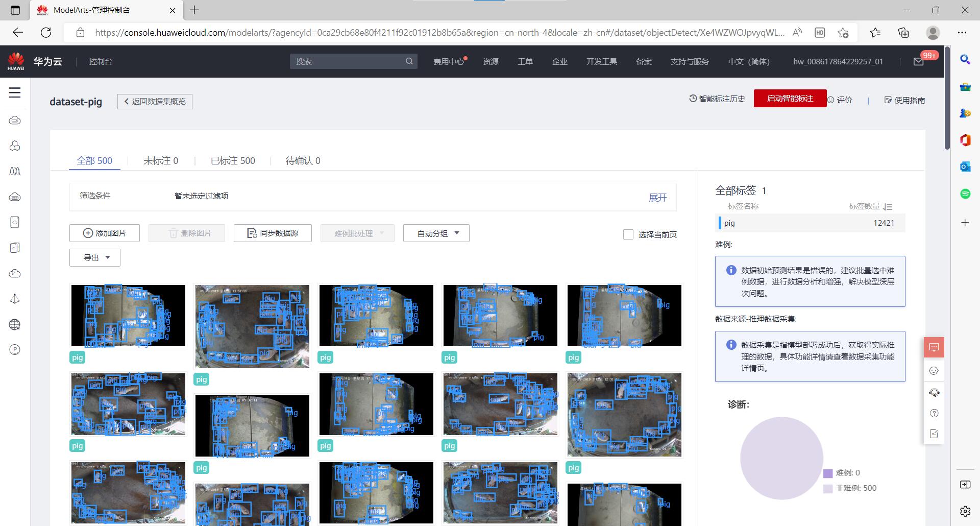Open customer service headset icon
The height and width of the screenshot is (526, 980).
(x=934, y=392)
